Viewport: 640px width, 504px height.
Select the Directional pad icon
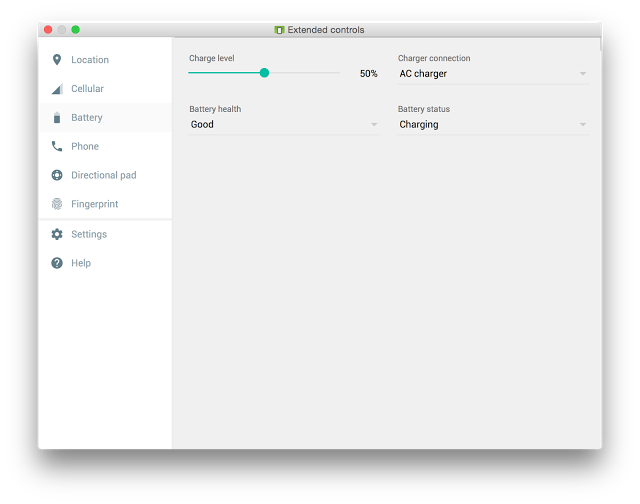tap(57, 176)
